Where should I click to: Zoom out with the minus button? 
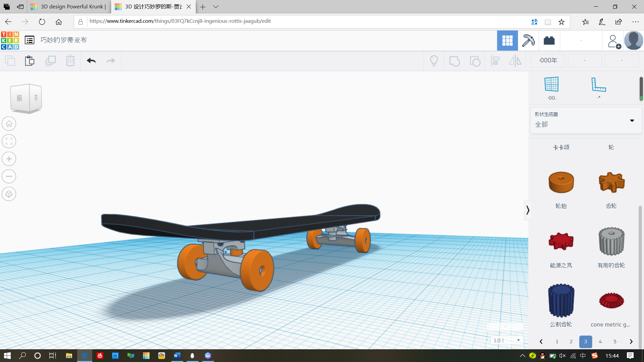pyautogui.click(x=9, y=176)
